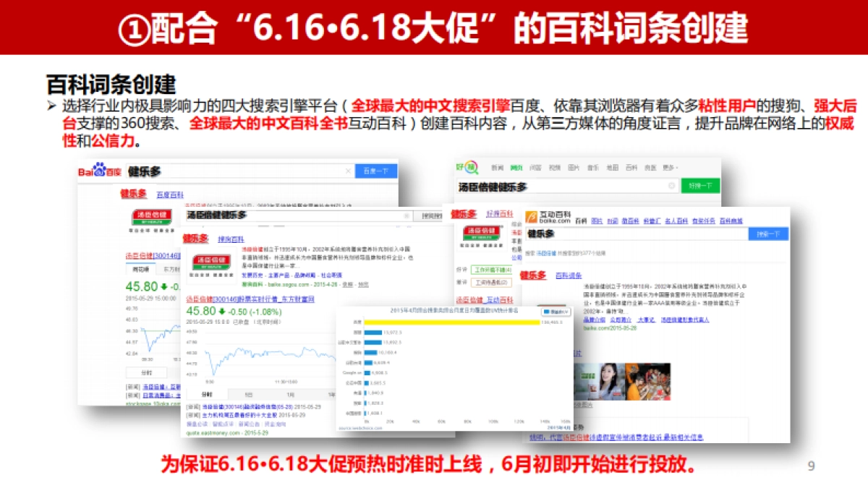Viewport: 868px width, 488px height.
Task: Click the clear (×) icon in Baidu search box
Action: (348, 170)
